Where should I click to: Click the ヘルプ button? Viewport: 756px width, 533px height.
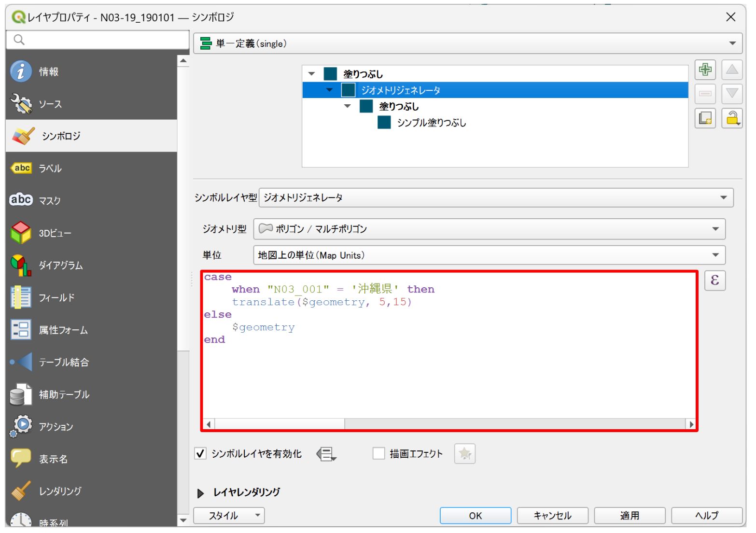point(707,516)
